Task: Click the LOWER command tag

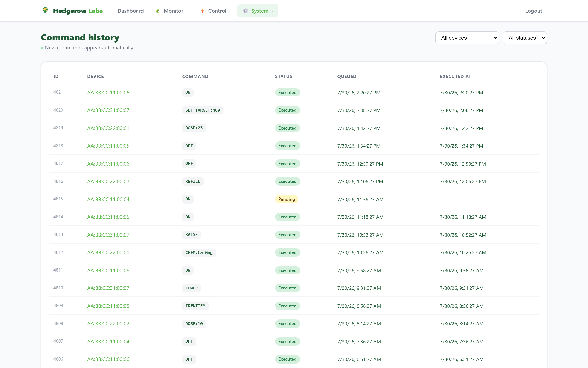Action: [192, 288]
